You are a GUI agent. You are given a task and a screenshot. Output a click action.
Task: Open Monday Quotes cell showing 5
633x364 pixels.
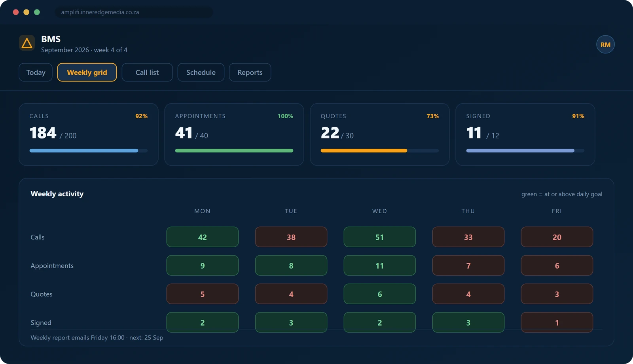click(203, 294)
